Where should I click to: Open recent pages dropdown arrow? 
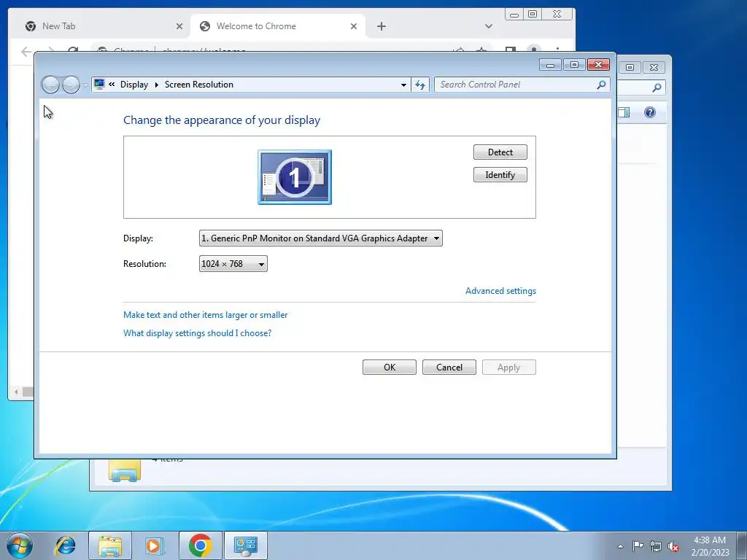85,85
